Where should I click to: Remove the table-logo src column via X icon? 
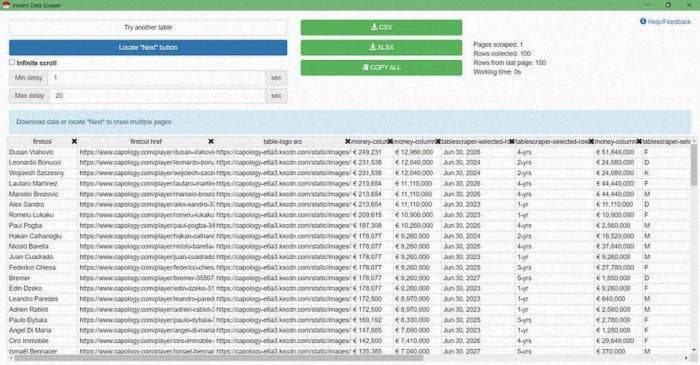tap(347, 141)
